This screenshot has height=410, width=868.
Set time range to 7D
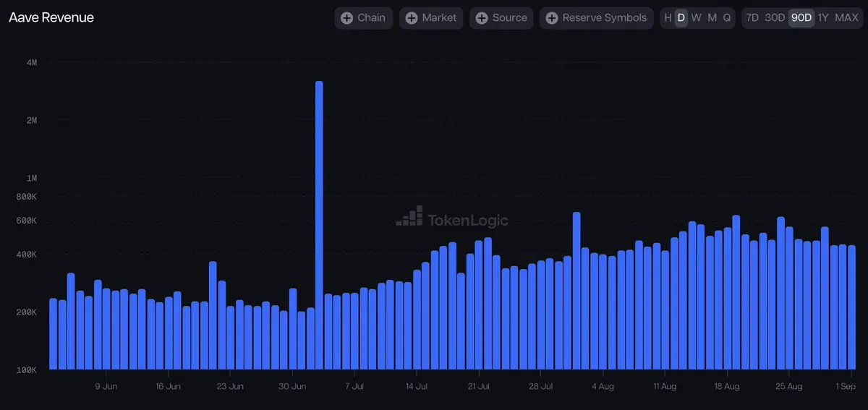coord(752,18)
